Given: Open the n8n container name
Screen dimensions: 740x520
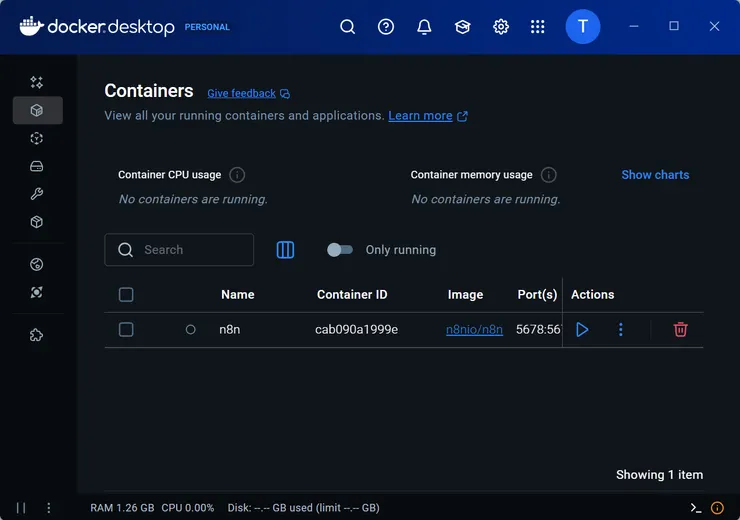Looking at the screenshot, I should coord(230,329).
